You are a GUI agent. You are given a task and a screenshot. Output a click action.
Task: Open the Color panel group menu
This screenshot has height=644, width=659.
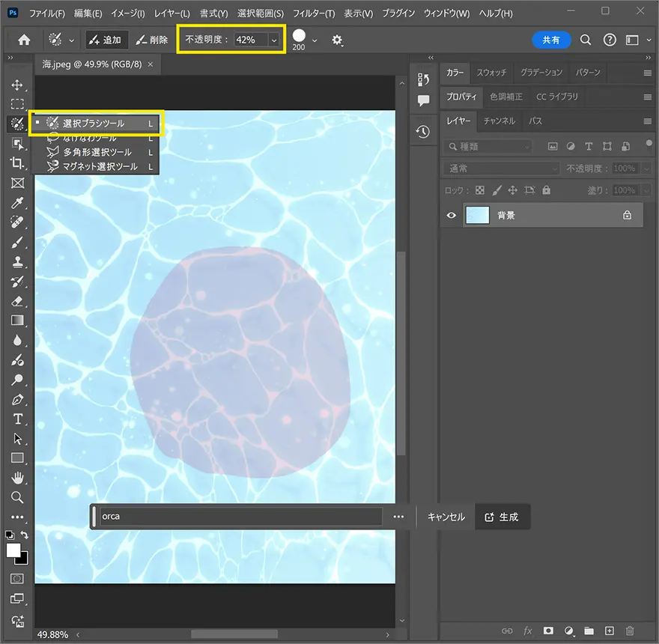[x=647, y=73]
